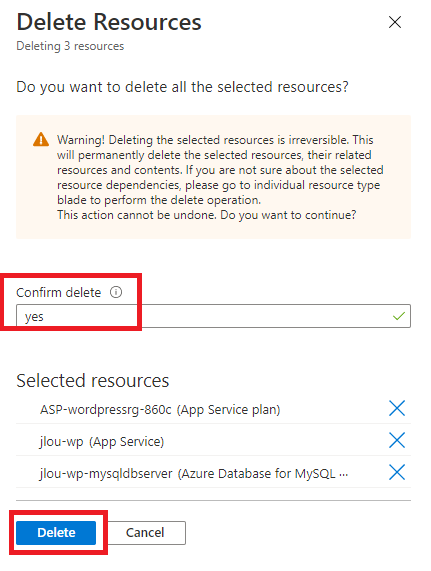Click the irreversible deletion warning message
This screenshot has width=431, height=571.
pos(220,177)
